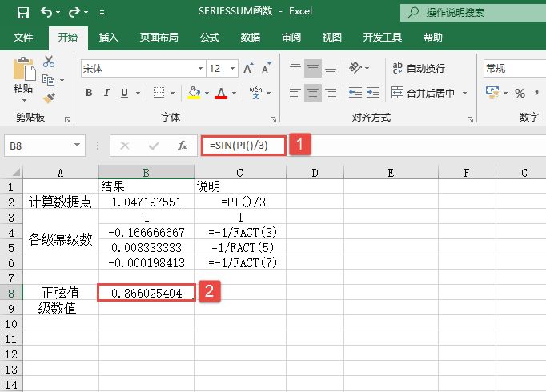The image size is (546, 392).
Task: Click the red Font Color button
Action: (221, 93)
